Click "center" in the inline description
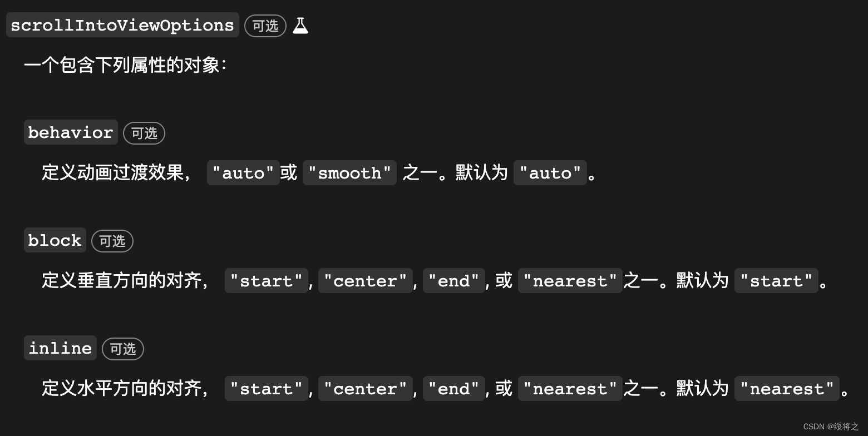 point(365,389)
